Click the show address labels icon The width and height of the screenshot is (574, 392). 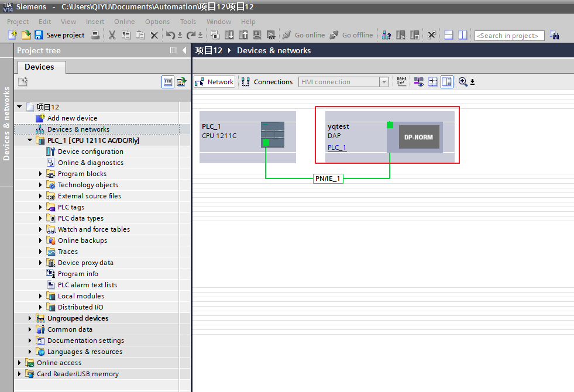pyautogui.click(x=419, y=82)
